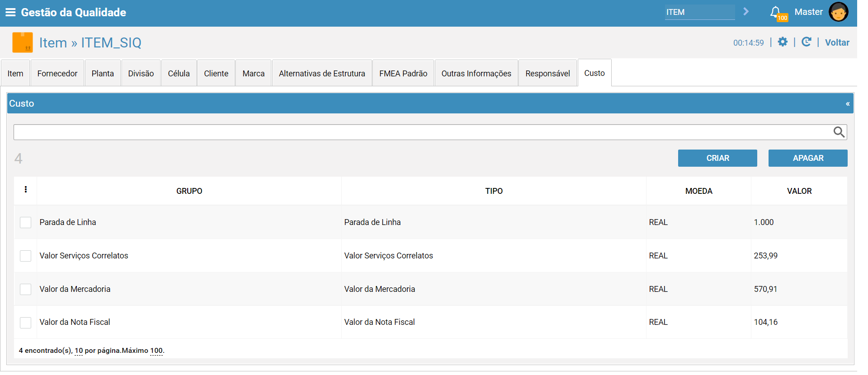
Task: Check the Valor da Nota Fiscal row
Action: (x=26, y=323)
